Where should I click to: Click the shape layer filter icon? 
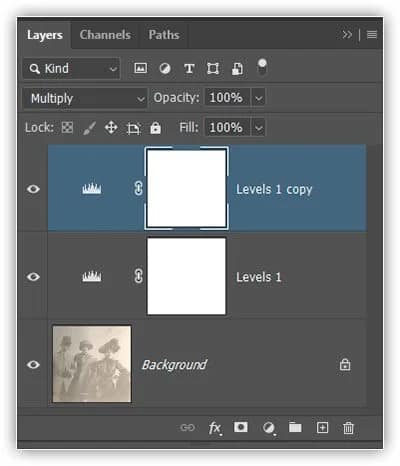click(x=213, y=69)
